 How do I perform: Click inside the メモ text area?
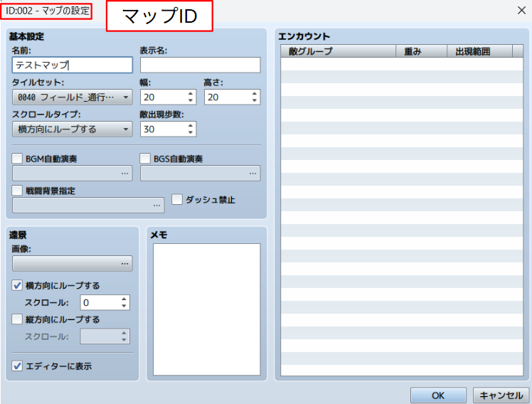pos(207,309)
